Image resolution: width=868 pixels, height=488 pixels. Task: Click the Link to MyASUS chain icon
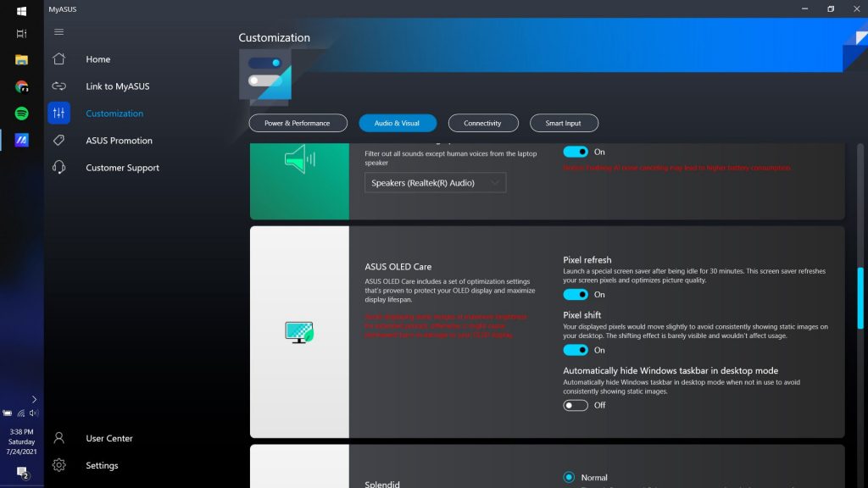point(58,86)
